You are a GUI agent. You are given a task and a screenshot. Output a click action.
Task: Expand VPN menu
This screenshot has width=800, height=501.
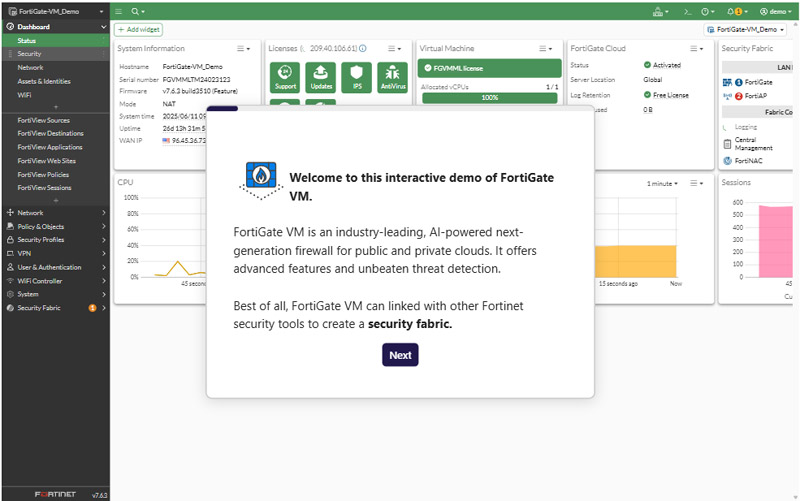(56, 254)
